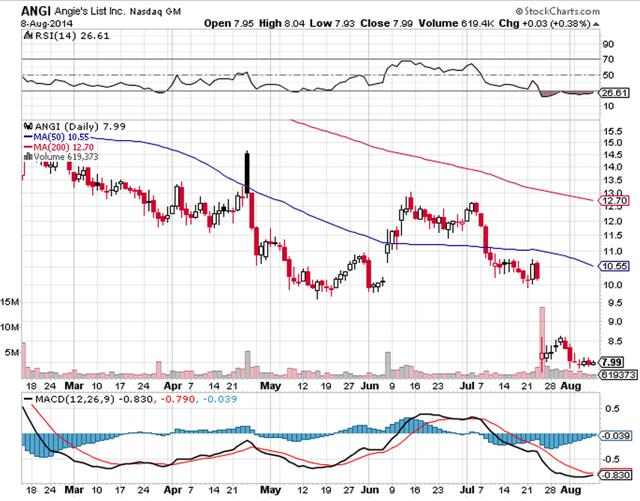This screenshot has width=640, height=501.
Task: Click the -0.830 value tag on MACD axis
Action: click(x=616, y=475)
